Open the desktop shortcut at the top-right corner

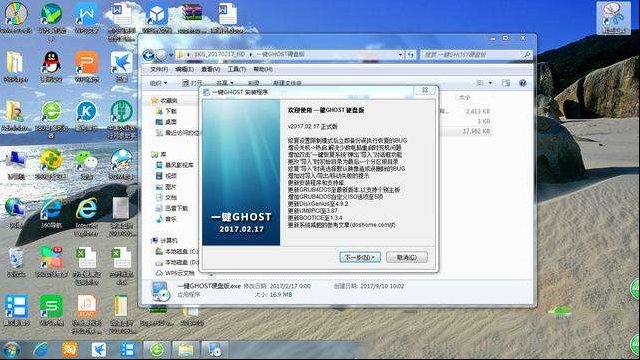[613, 18]
